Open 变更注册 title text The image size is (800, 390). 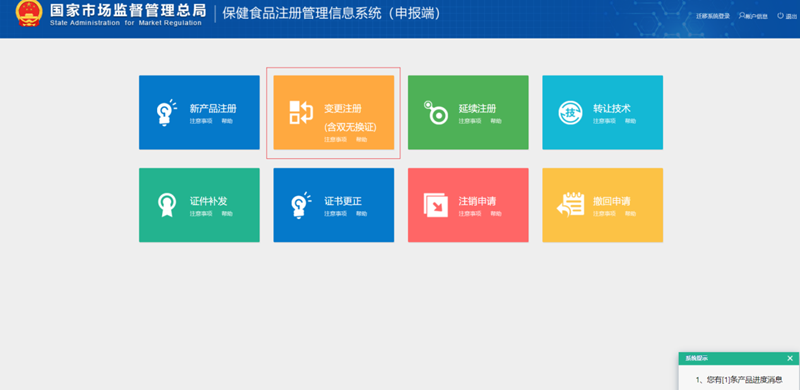[343, 109]
